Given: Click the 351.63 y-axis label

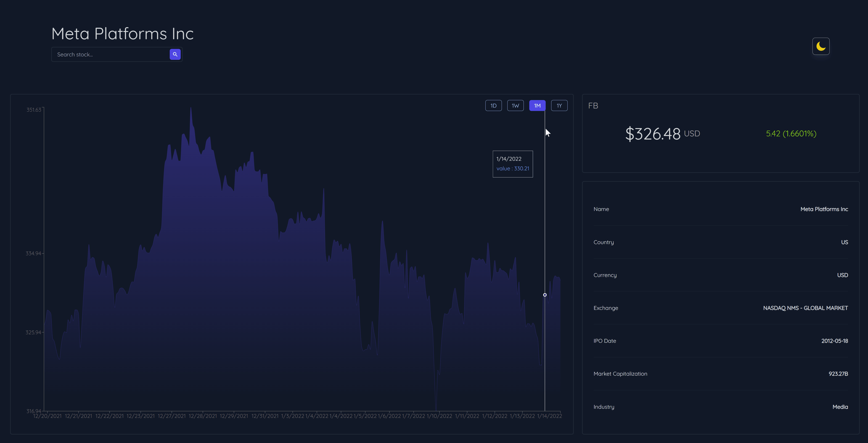Looking at the screenshot, I should 34,110.
